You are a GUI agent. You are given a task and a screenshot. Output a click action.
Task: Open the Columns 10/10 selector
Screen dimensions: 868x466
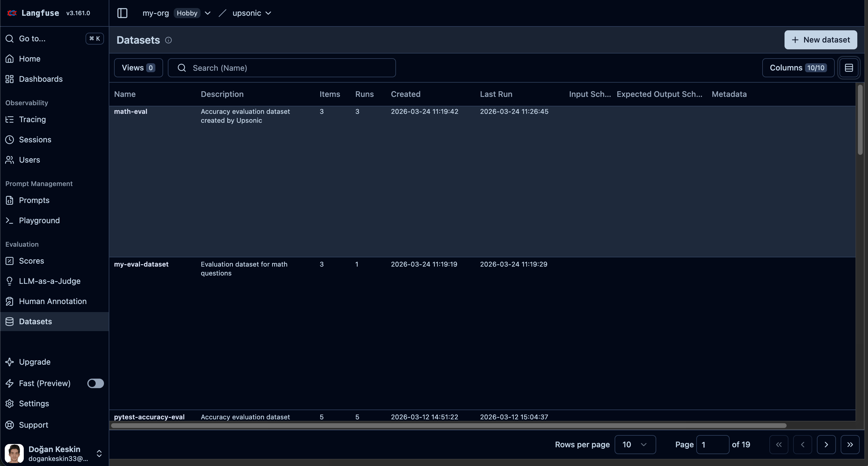(798, 68)
